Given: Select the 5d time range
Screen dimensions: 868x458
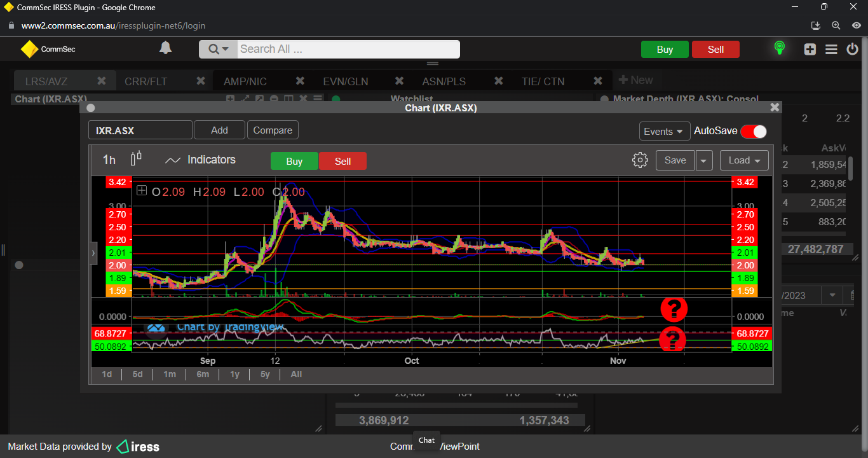Looking at the screenshot, I should click(x=137, y=374).
